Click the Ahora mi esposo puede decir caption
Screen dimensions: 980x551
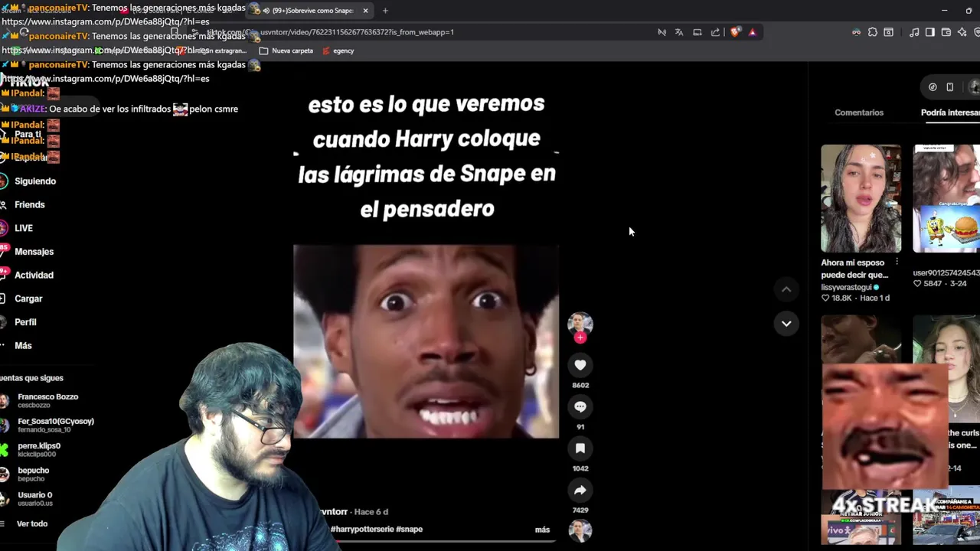tap(854, 269)
